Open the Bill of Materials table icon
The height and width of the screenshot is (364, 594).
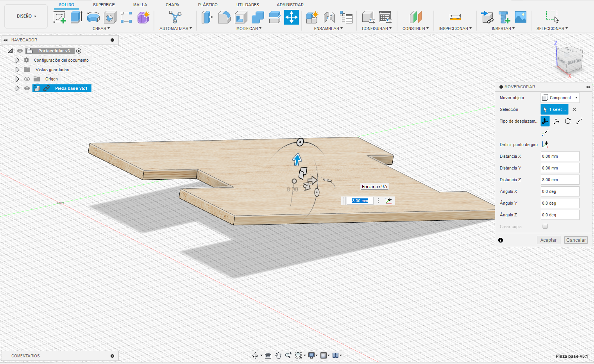(346, 17)
